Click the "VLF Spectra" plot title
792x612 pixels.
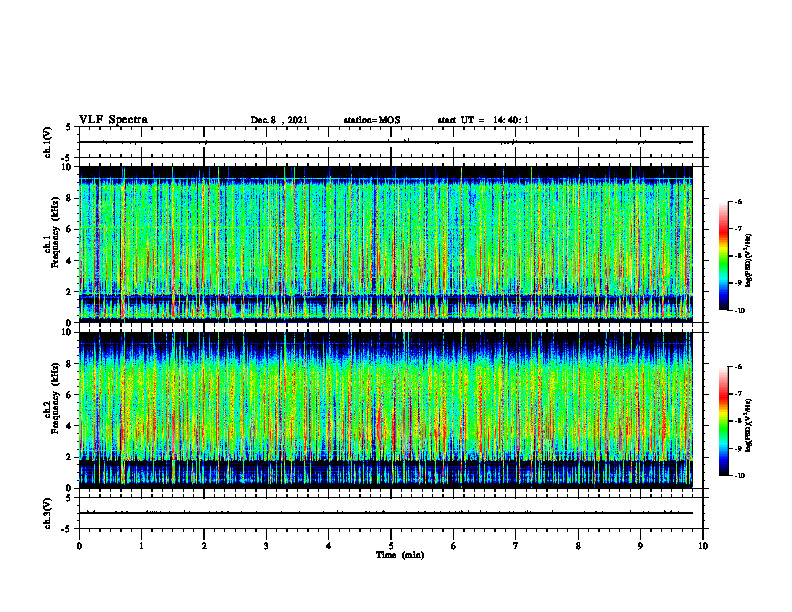point(113,120)
